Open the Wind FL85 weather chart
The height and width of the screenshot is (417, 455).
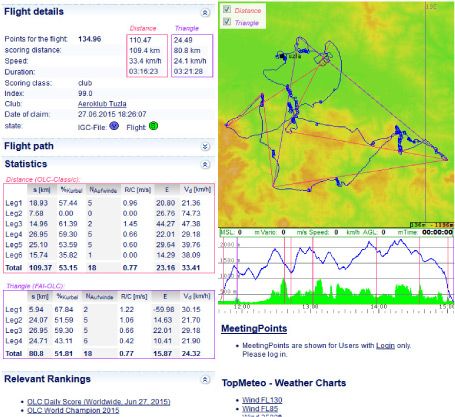point(260,408)
